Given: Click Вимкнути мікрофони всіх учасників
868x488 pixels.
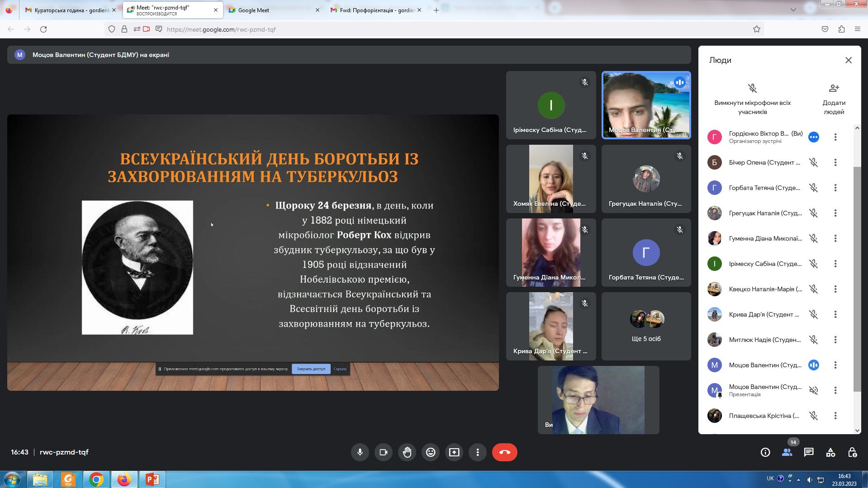Looking at the screenshot, I should pos(752,99).
